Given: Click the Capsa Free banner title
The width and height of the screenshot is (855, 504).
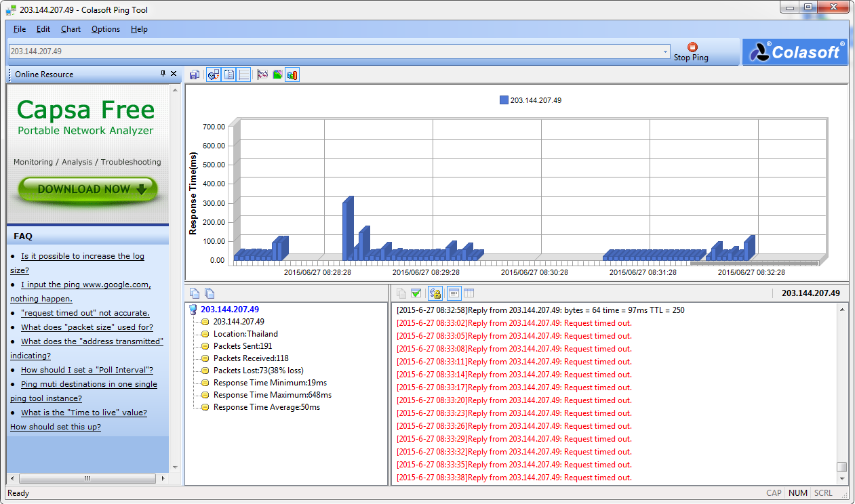Looking at the screenshot, I should pos(86,110).
